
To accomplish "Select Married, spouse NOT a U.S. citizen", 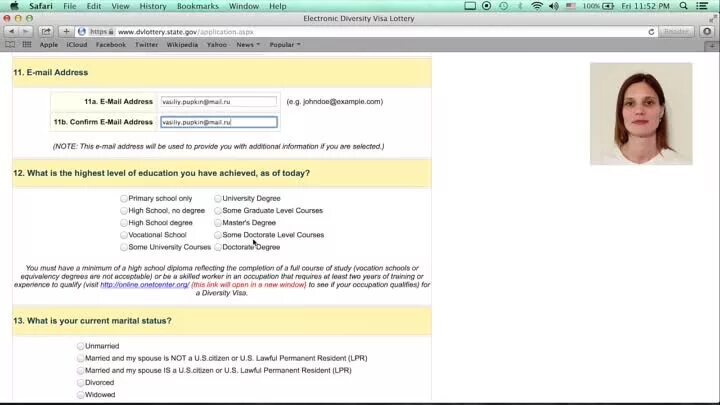I will point(80,358).
